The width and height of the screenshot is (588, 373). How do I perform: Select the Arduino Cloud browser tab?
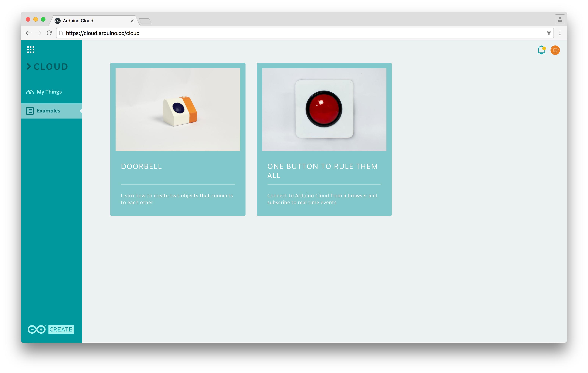pyautogui.click(x=94, y=21)
